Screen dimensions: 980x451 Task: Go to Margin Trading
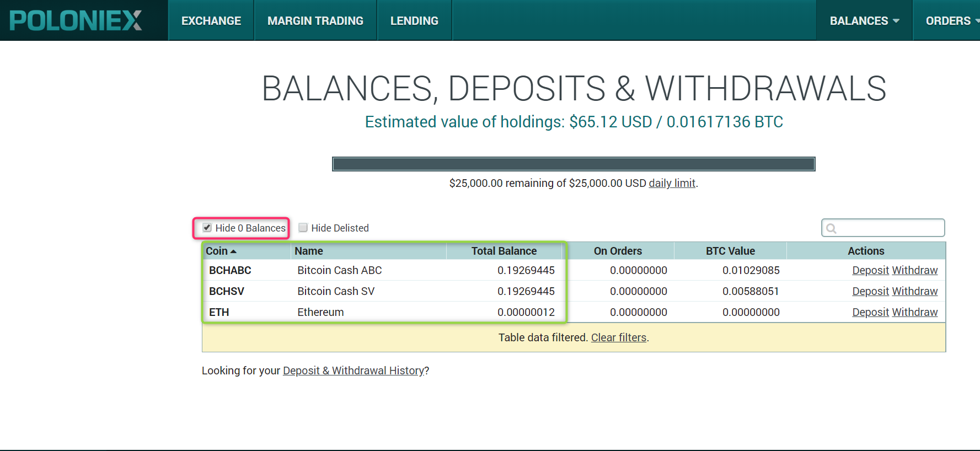(315, 20)
